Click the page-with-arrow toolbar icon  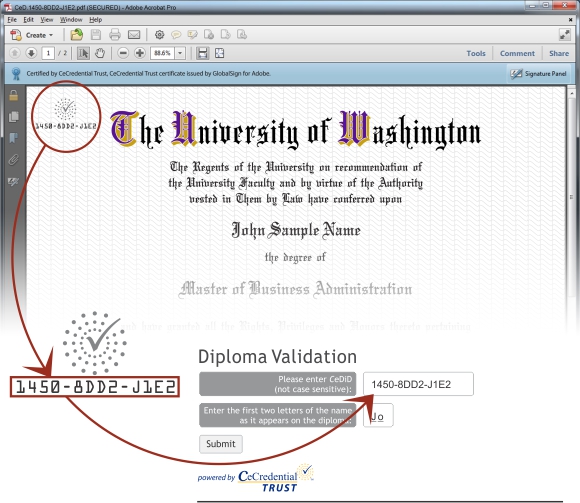click(225, 35)
